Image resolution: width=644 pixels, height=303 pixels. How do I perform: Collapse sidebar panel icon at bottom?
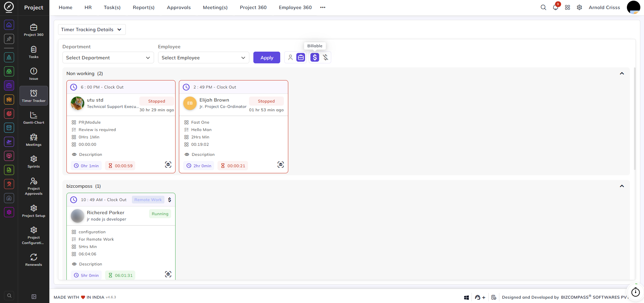[x=34, y=297]
